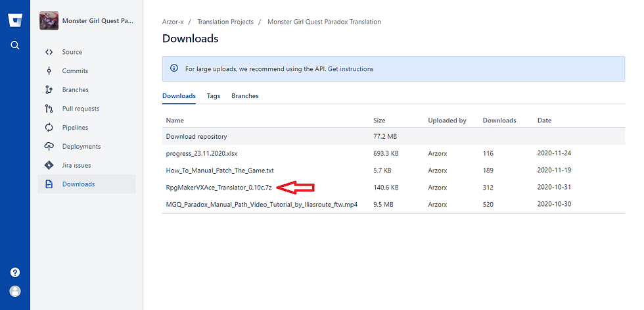
Task: Click the download count 189
Action: (488, 170)
